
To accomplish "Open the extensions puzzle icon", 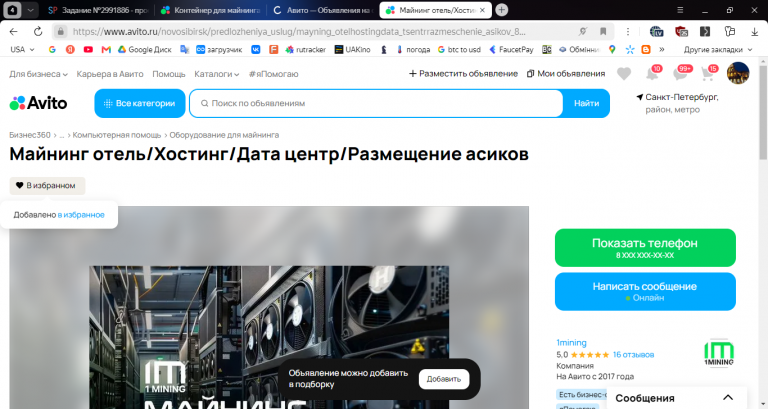I will pos(730,31).
